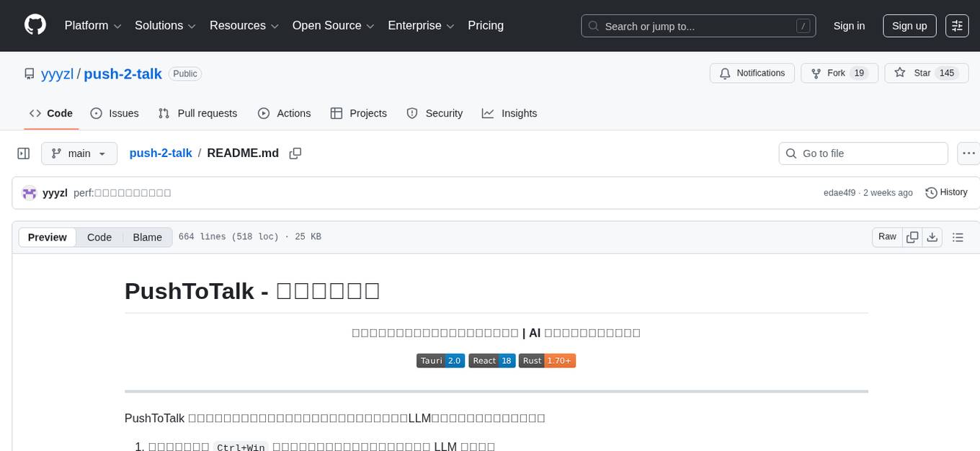Open Security via the shield icon
The image size is (980, 451).
411,113
